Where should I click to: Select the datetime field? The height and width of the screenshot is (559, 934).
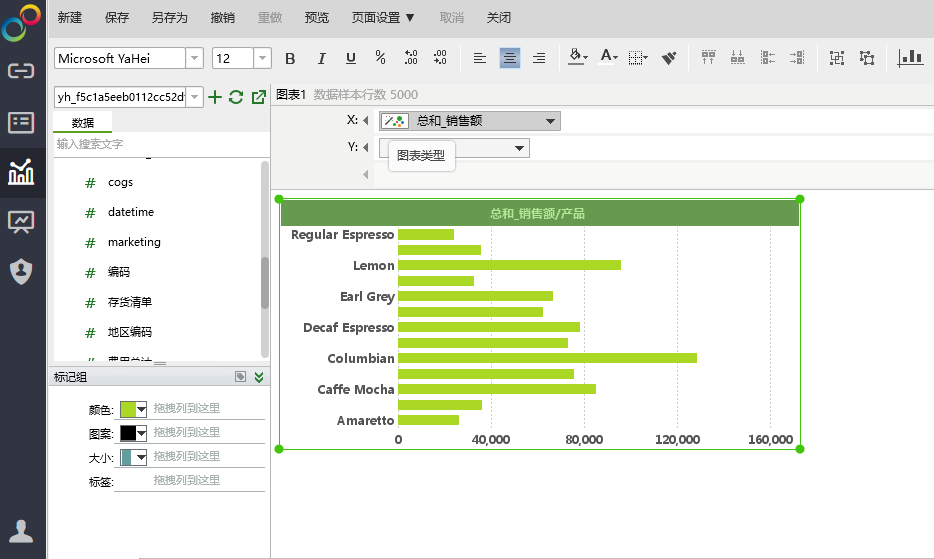pos(131,212)
